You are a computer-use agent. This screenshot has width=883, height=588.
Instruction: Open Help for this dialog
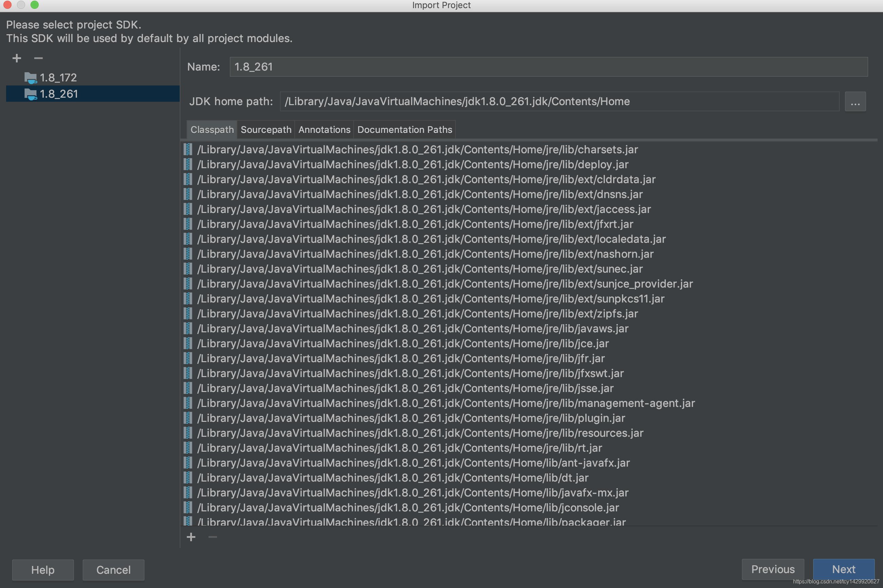[x=43, y=570]
